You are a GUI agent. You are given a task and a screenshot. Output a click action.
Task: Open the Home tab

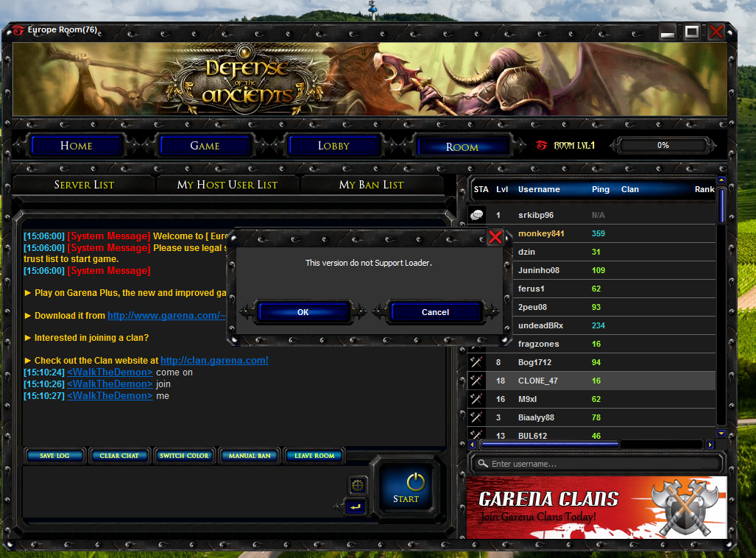(76, 146)
